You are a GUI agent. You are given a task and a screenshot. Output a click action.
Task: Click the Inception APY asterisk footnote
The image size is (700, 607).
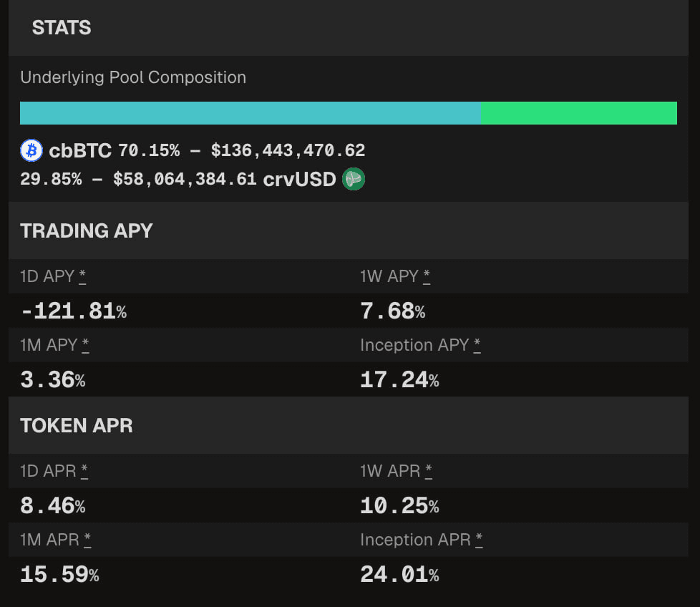(477, 346)
